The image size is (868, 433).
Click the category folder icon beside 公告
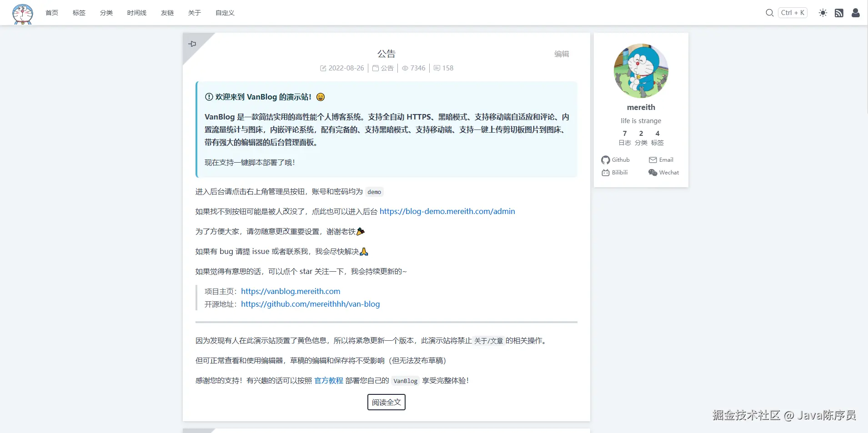(376, 68)
